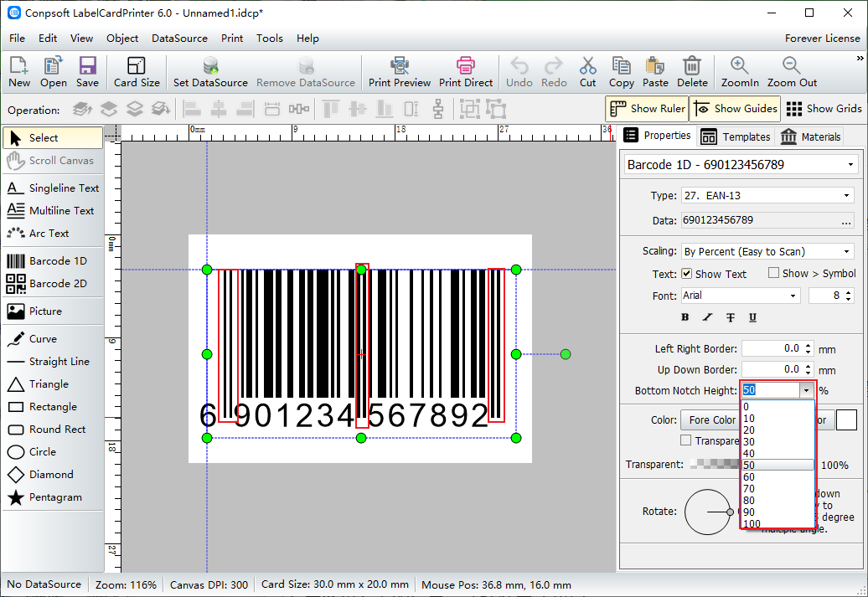Viewport: 868px width, 597px height.
Task: Select the Arc Text tool
Action: 53,233
